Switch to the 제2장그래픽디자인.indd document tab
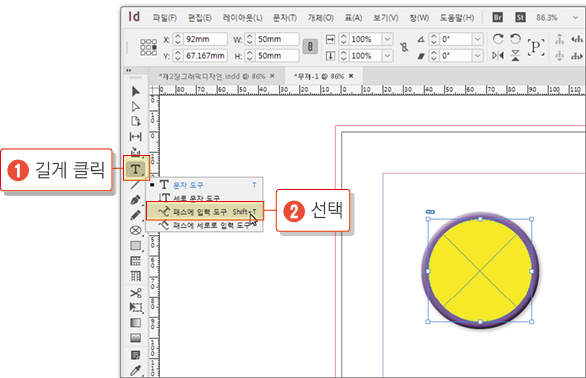 pos(211,76)
